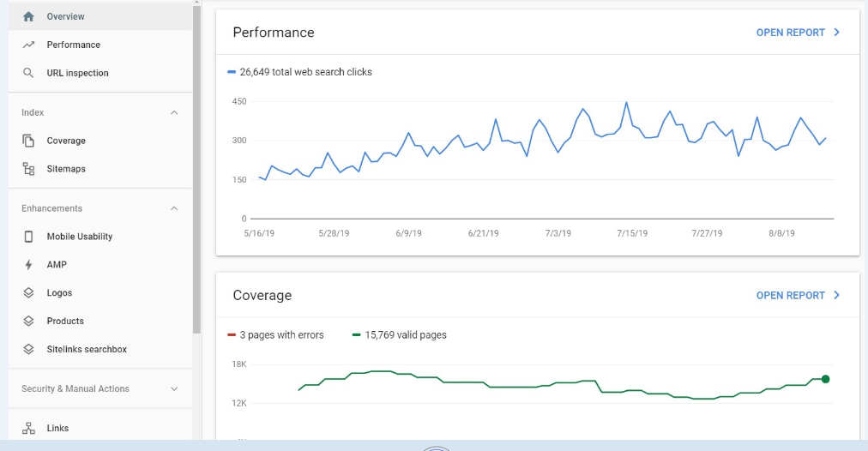Click the 7/15/19 date label on chart
The image size is (868, 451).
[x=632, y=233]
